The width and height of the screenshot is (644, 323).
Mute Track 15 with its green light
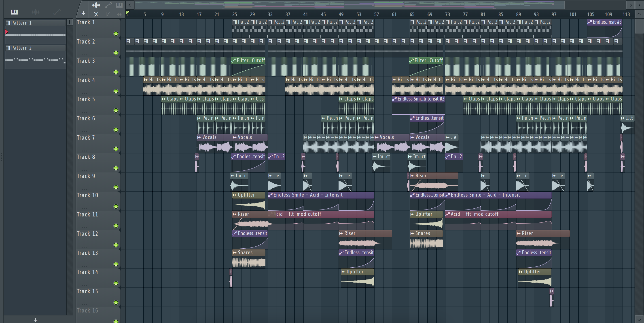(116, 302)
